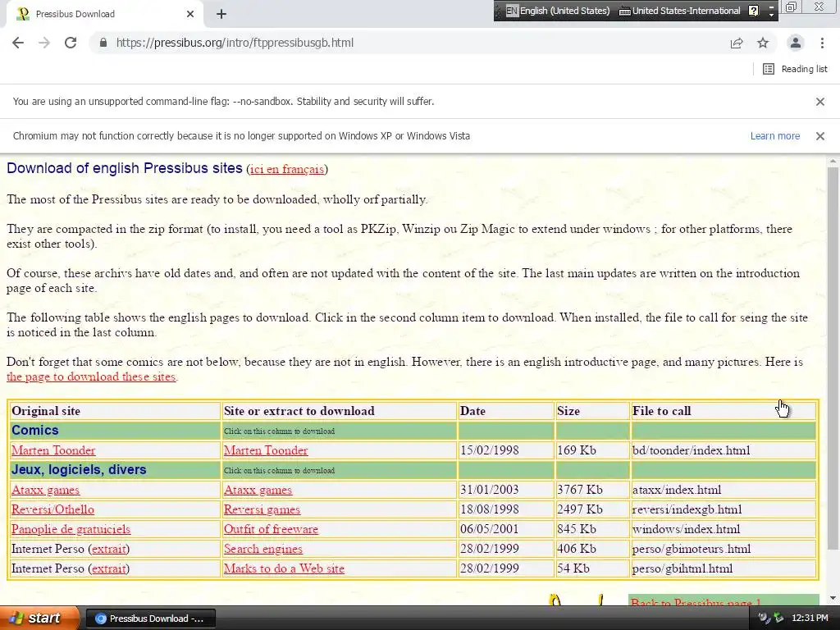Open the Reading list panel

(x=795, y=69)
